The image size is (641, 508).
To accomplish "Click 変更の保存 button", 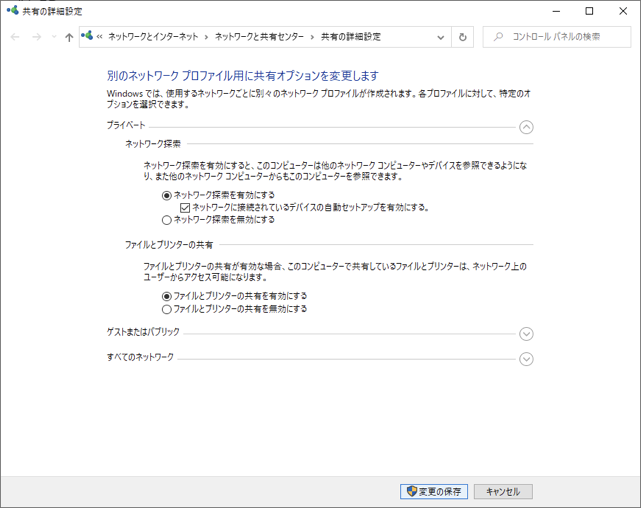I will (434, 492).
